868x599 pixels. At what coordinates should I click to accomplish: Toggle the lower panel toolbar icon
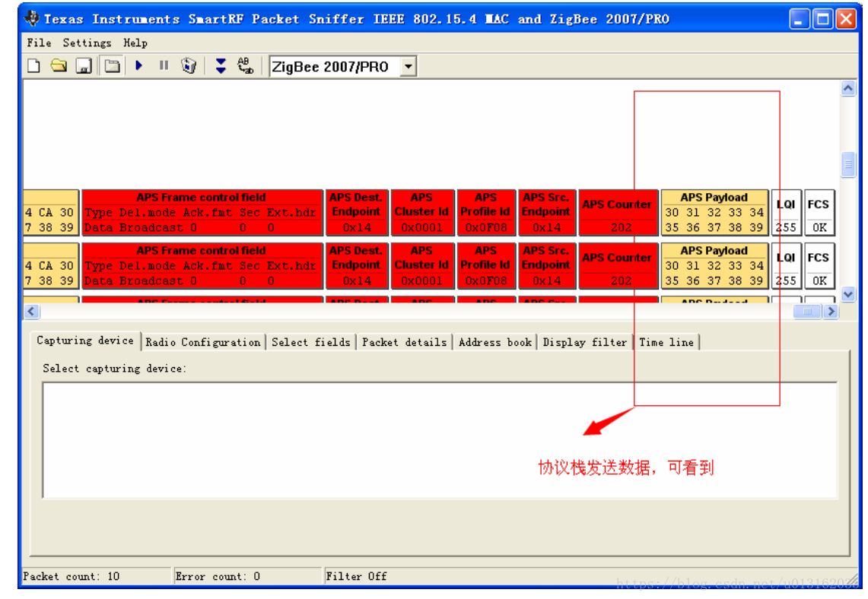(113, 66)
